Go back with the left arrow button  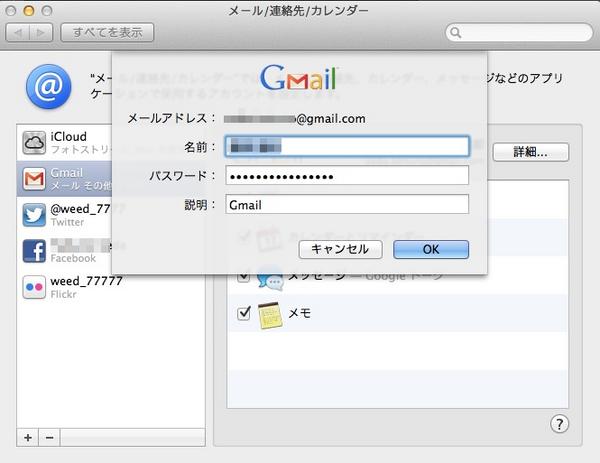coord(18,33)
